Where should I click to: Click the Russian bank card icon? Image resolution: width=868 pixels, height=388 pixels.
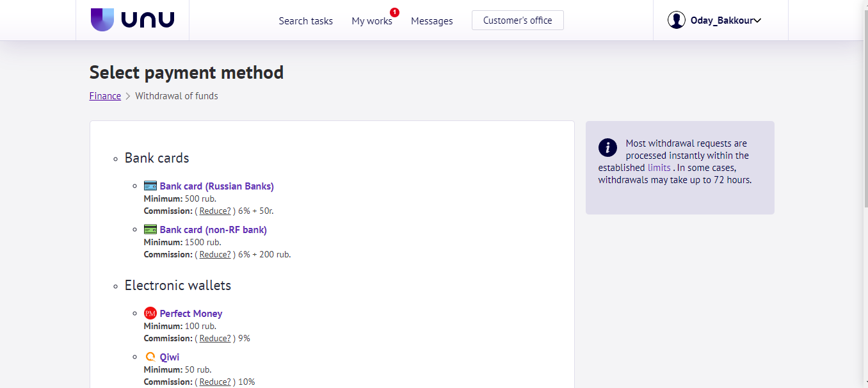click(150, 186)
